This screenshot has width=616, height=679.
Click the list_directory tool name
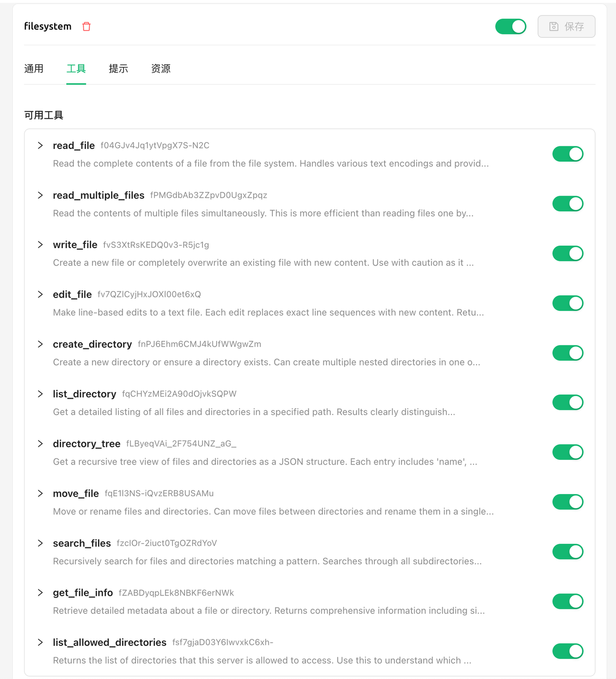84,394
